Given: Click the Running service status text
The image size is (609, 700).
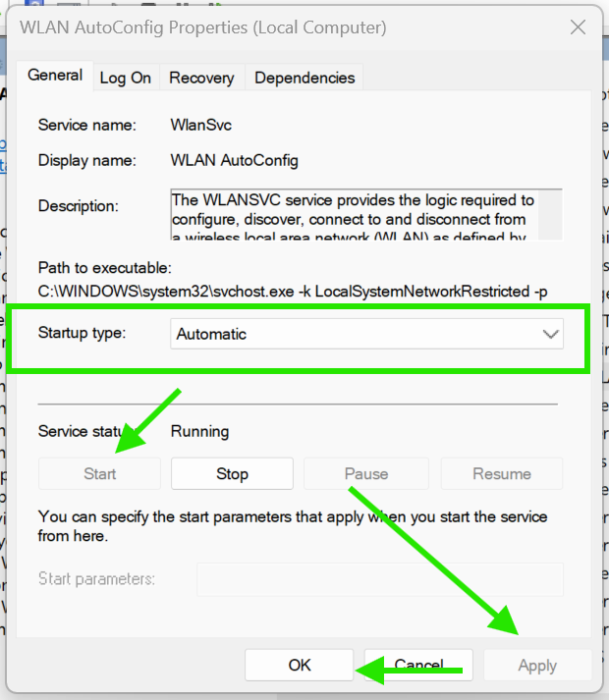Looking at the screenshot, I should [x=199, y=431].
